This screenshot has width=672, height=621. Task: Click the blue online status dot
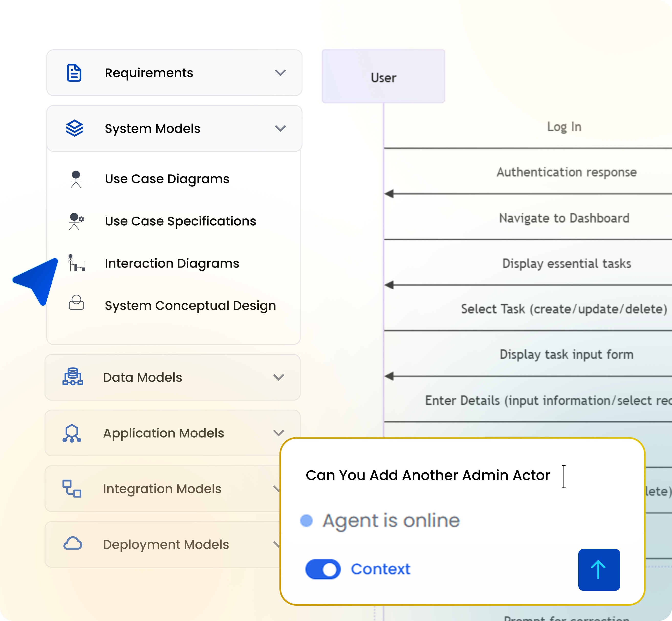click(306, 520)
